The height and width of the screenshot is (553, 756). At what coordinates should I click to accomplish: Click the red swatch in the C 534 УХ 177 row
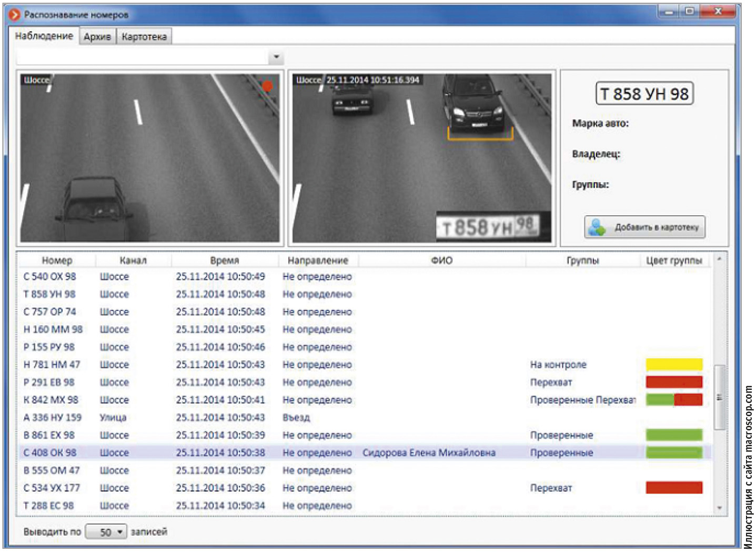coord(674,487)
